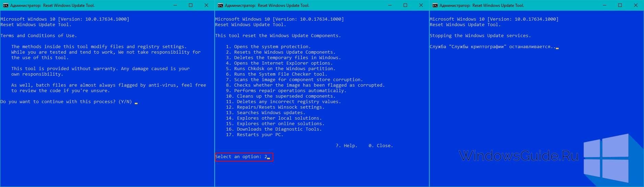Click 'Reset Windows Update Tool.' console line, left window
Image resolution: width=644 pixels, height=187 pixels.
tap(36, 25)
